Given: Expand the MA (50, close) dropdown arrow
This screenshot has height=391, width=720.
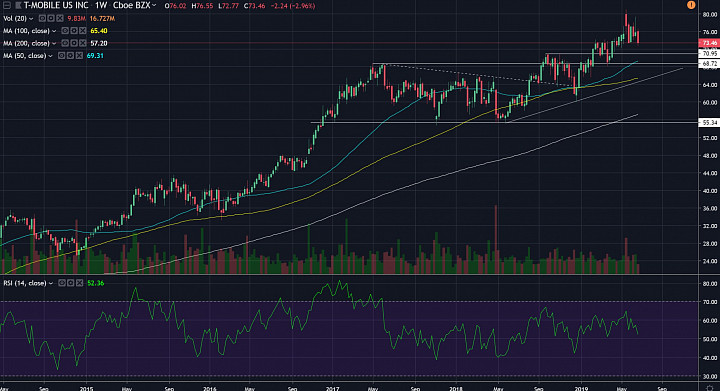Looking at the screenshot, I should [51, 56].
